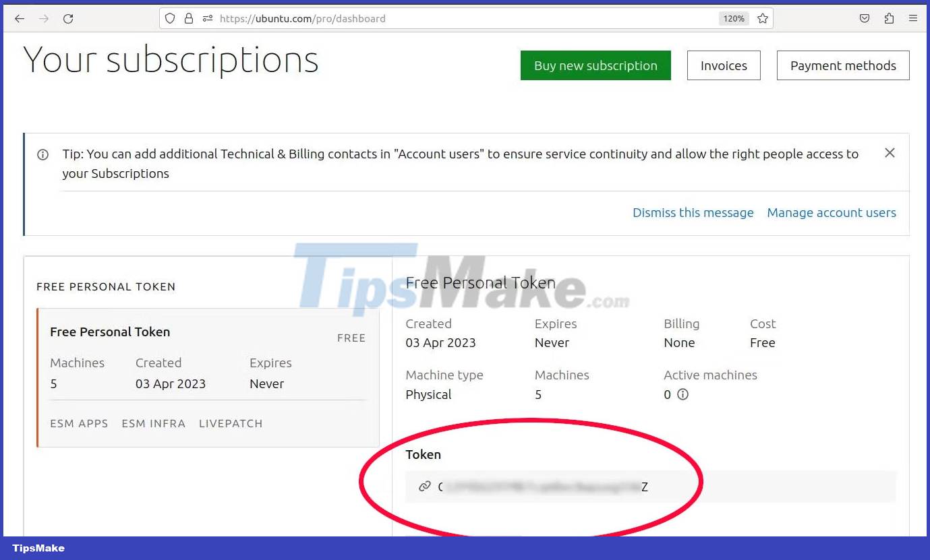Viewport: 930px width, 560px height.
Task: Close the tip notification with X
Action: coord(890,154)
